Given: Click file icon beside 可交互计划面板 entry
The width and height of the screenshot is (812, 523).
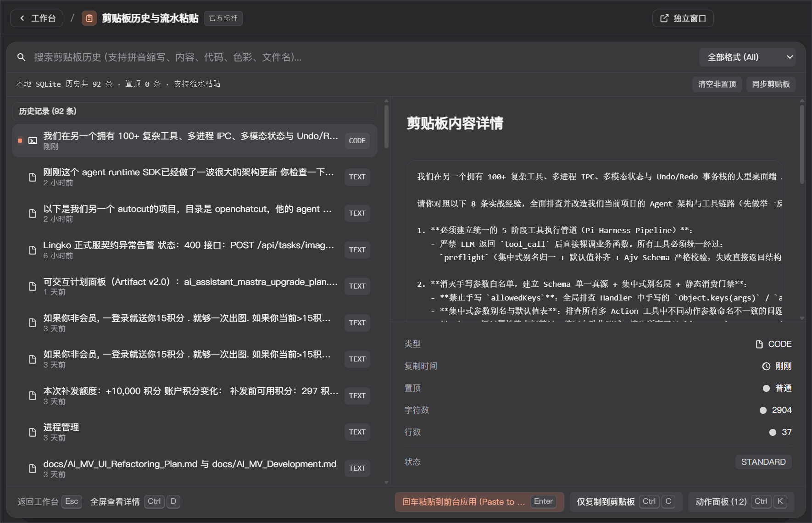Looking at the screenshot, I should [x=33, y=286].
